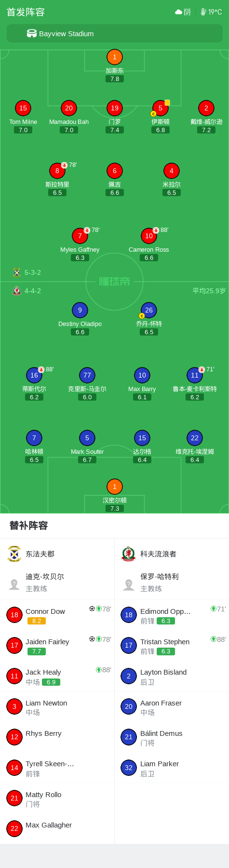Open Destiny Oladipo number 9 icon
This screenshot has width=229, height=868.
(80, 311)
